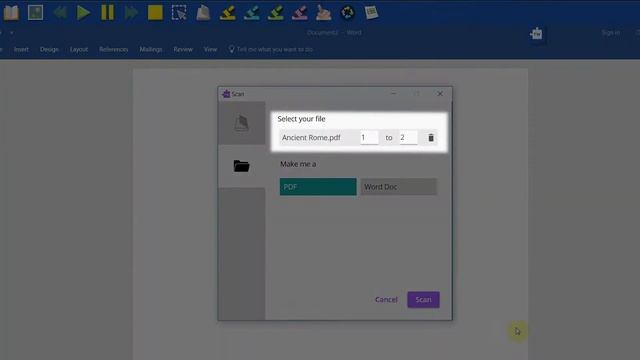Click the start page field showing 1
This screenshot has width=640, height=360.
click(x=369, y=138)
